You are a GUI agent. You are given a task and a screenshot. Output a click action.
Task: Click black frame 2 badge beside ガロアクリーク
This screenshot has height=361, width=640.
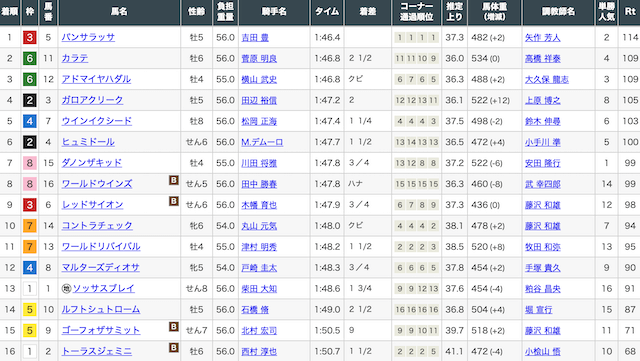tap(29, 100)
